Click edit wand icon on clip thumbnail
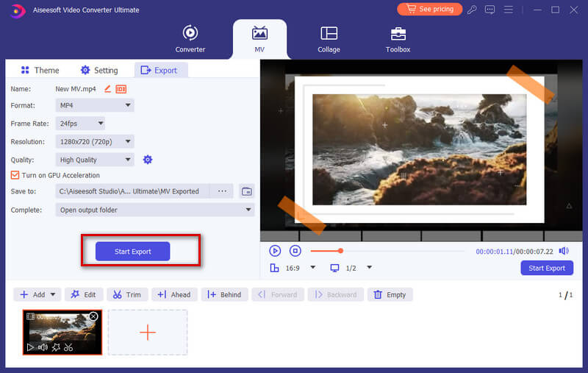Viewport: 588px width, 373px height. [x=56, y=347]
